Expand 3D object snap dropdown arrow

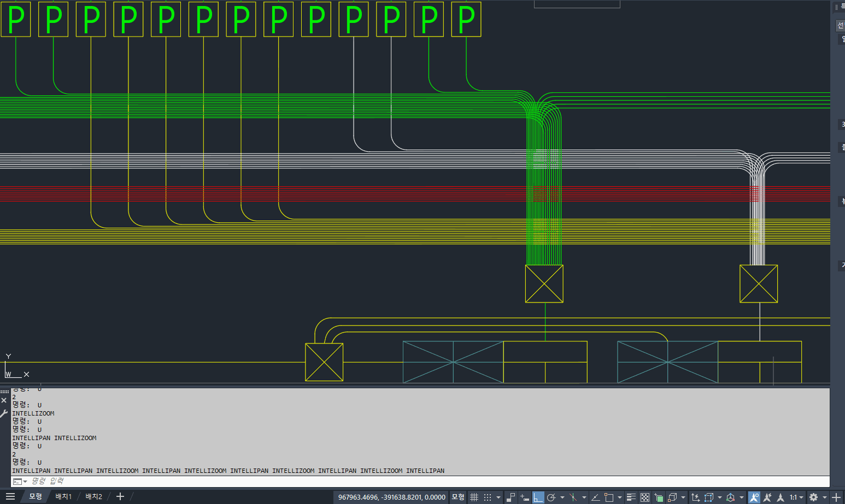click(683, 497)
